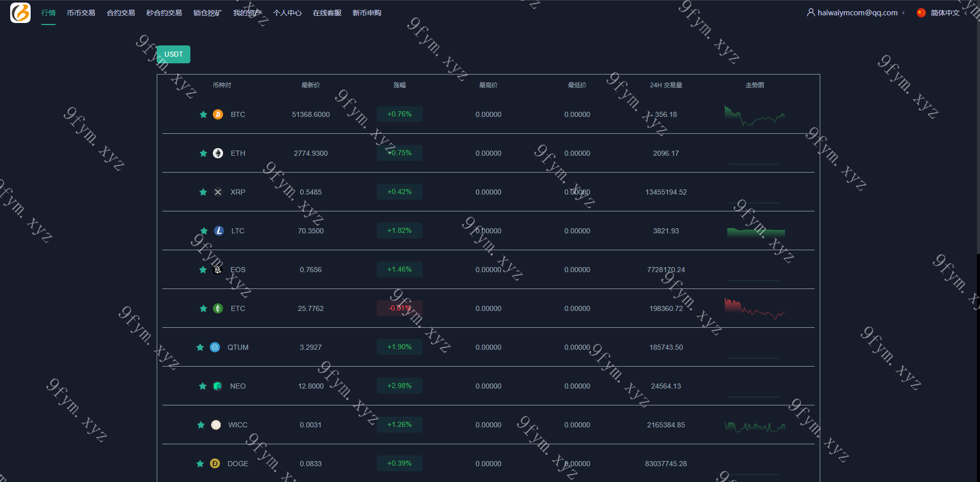This screenshot has width=980, height=482.
Task: Toggle favorite star for EOS
Action: (x=203, y=270)
